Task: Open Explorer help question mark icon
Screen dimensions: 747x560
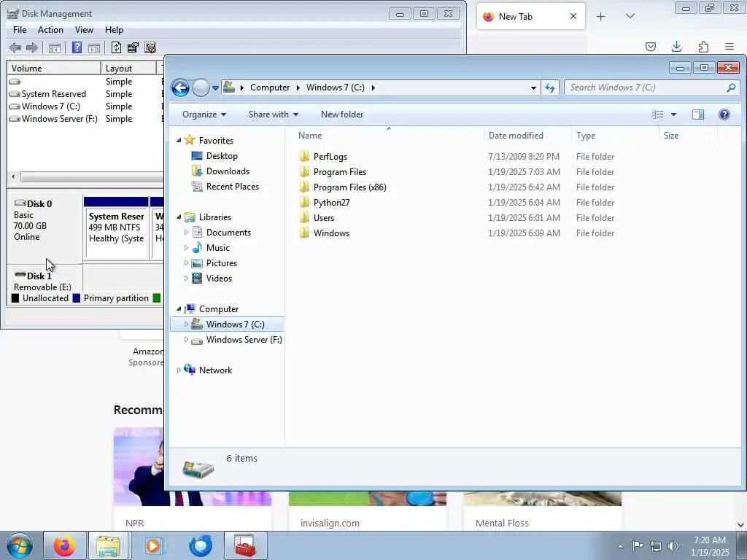Action: coord(724,114)
